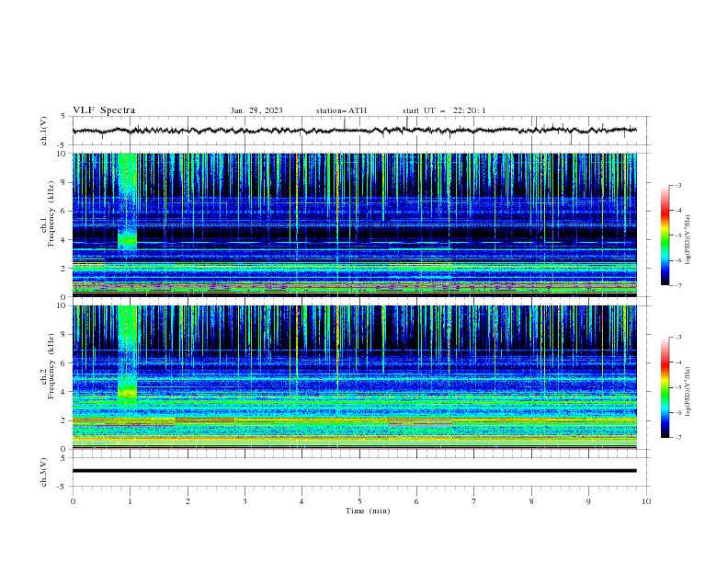Click time axis tick label "2"
This screenshot has height=563, width=728.
coord(188,501)
